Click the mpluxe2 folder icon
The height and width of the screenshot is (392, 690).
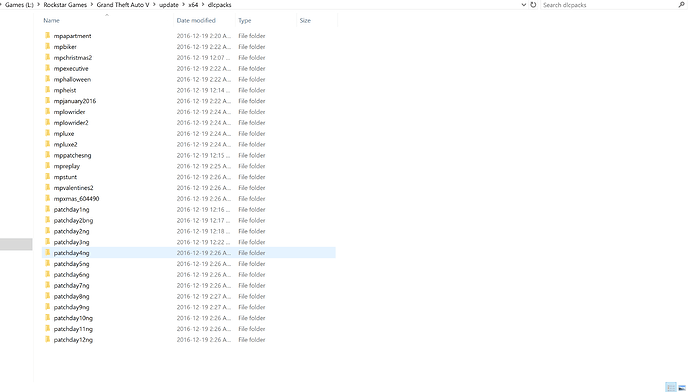coord(48,144)
